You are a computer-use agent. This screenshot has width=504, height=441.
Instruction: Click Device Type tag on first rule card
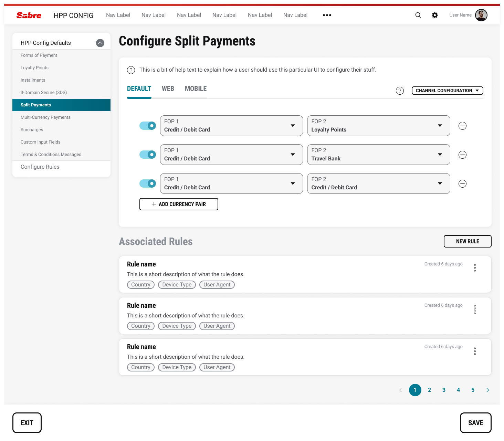click(x=177, y=285)
